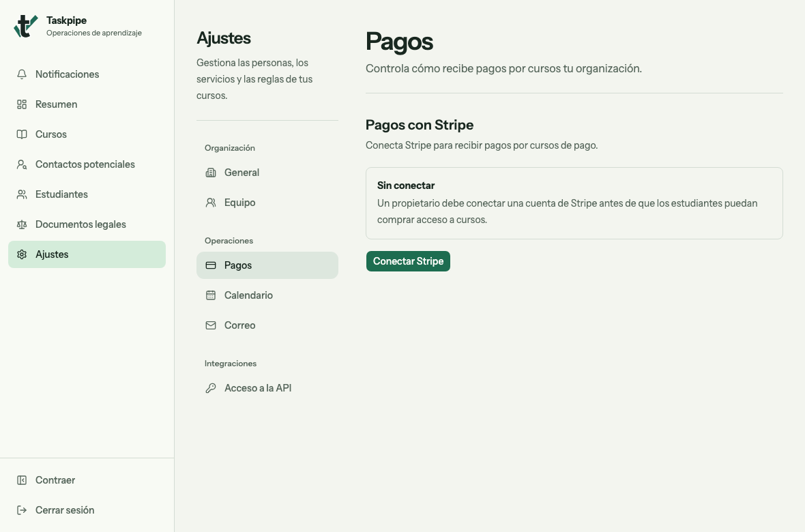Click the calendar icon beside Calendario
The image size is (805, 532).
point(211,295)
